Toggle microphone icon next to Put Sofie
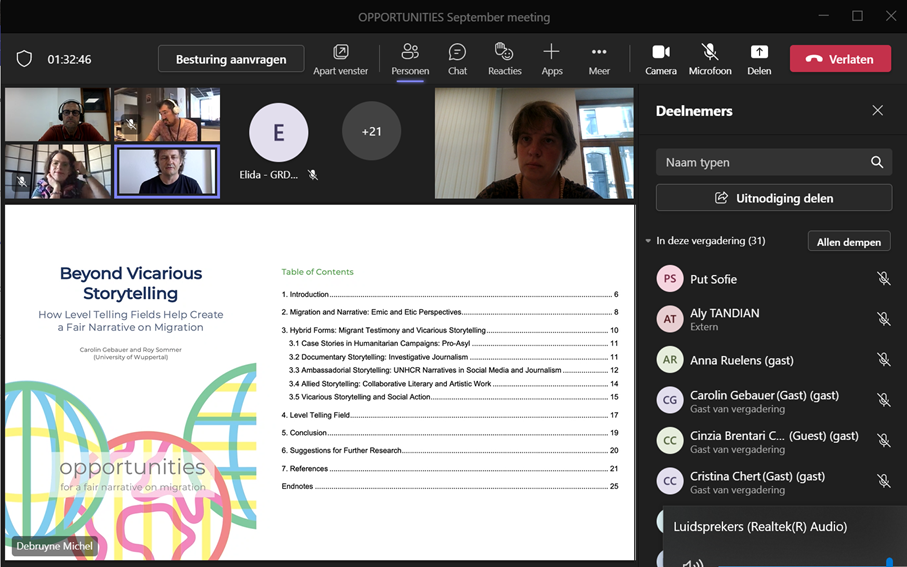Screen dimensions: 907x567 pyautogui.click(x=883, y=279)
